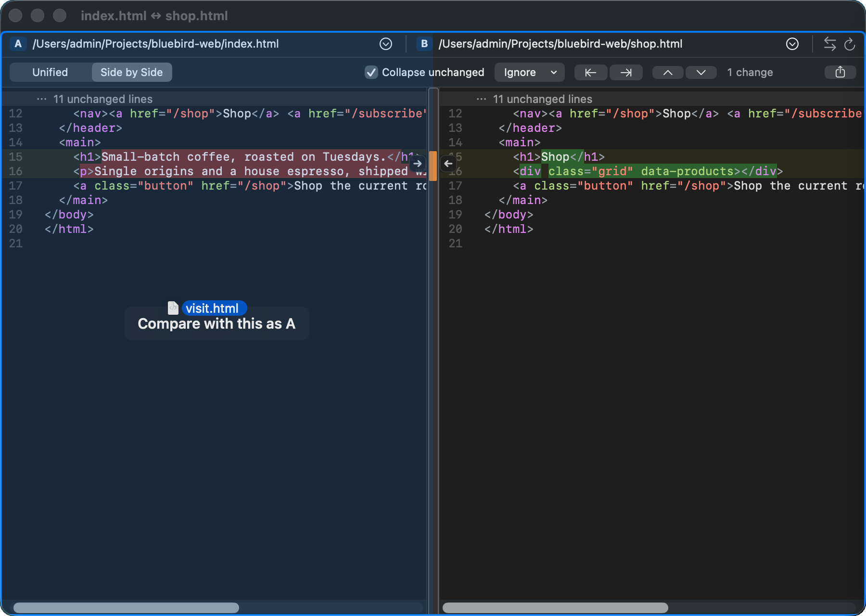866x616 pixels.
Task: Click the div class="grid" line in the right pane
Action: click(x=652, y=171)
